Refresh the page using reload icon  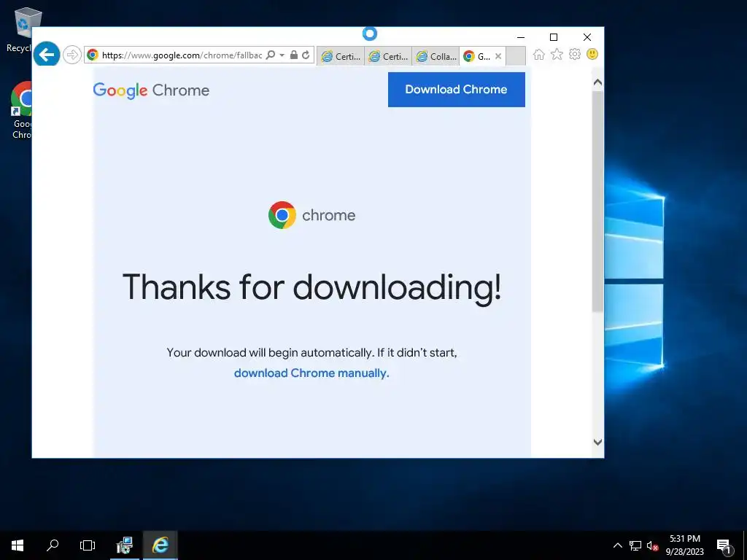tap(306, 55)
